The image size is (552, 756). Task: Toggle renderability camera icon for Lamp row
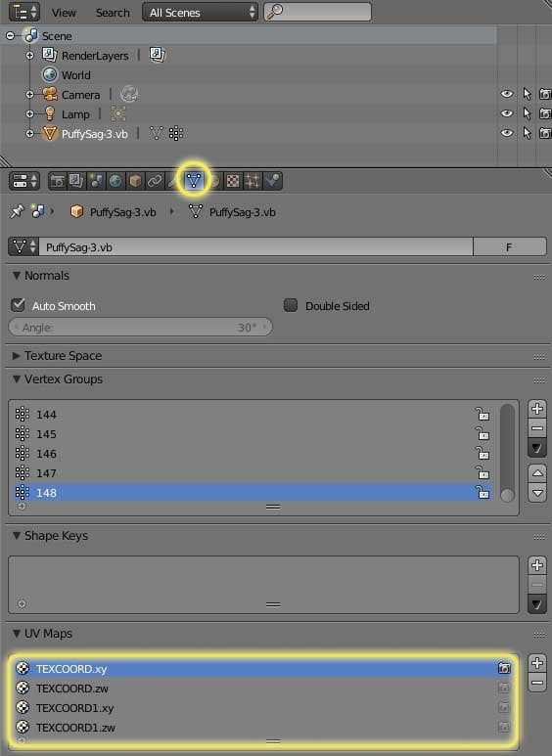click(x=545, y=113)
